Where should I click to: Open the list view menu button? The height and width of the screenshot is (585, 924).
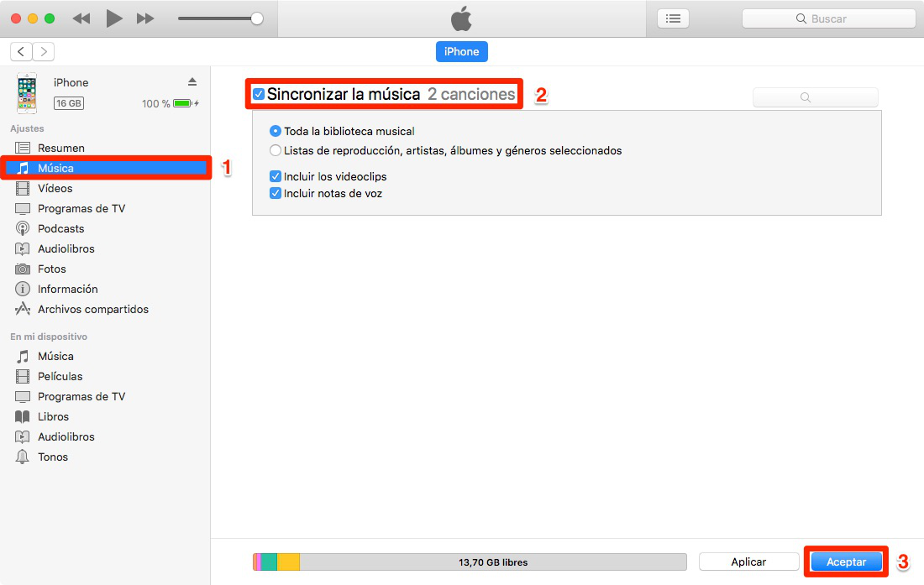[673, 18]
